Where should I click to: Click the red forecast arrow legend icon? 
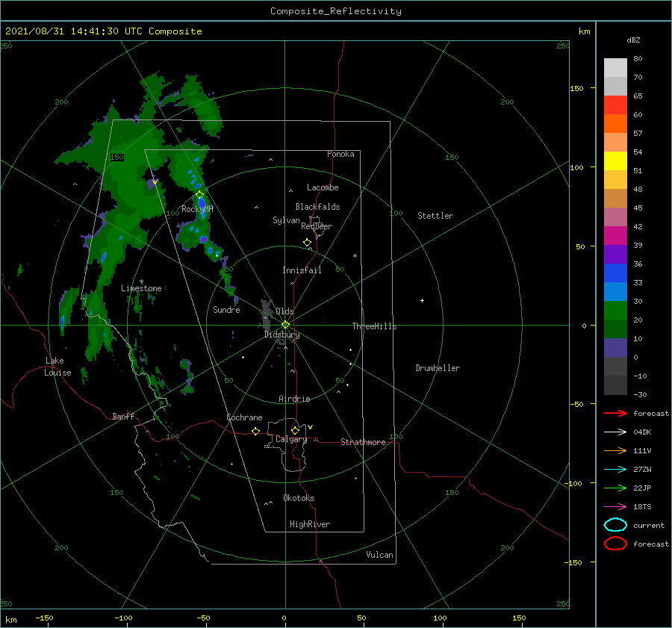[615, 413]
